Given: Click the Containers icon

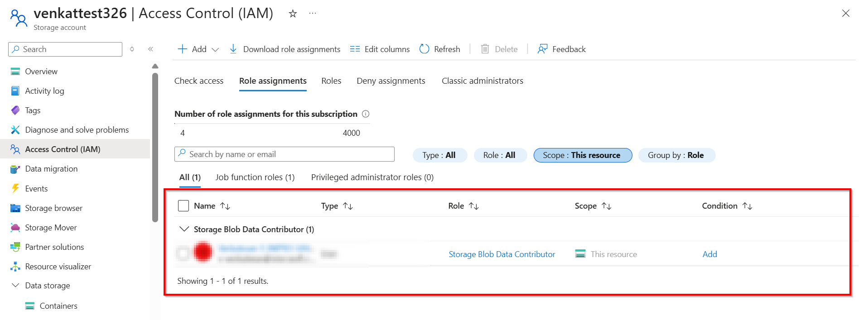Looking at the screenshot, I should coord(30,306).
